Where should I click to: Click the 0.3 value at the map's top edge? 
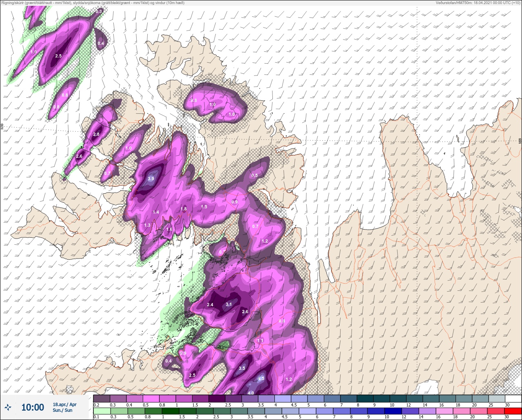pyautogui.click(x=99, y=11)
